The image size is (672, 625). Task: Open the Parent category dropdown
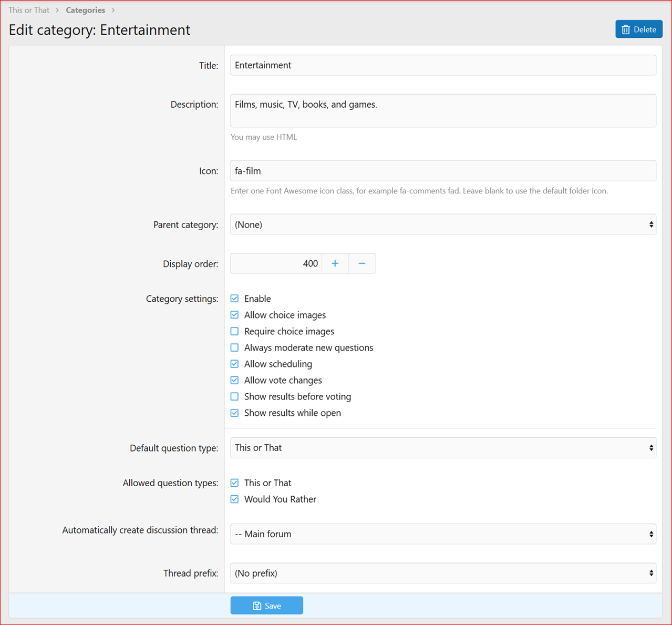point(443,224)
